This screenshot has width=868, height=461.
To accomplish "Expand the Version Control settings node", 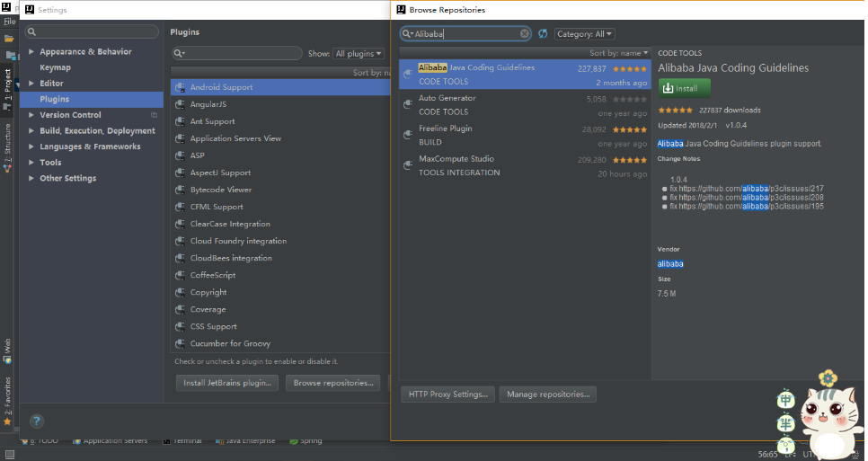I will pos(31,114).
